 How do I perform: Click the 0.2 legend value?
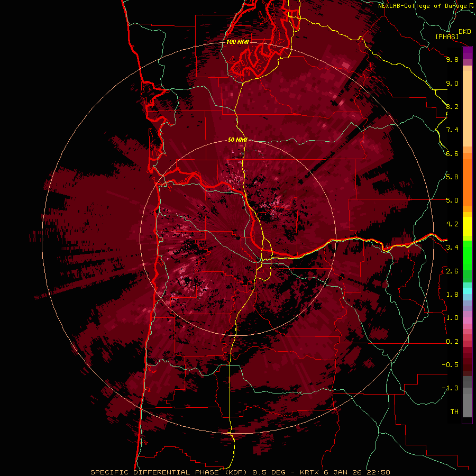click(x=452, y=342)
